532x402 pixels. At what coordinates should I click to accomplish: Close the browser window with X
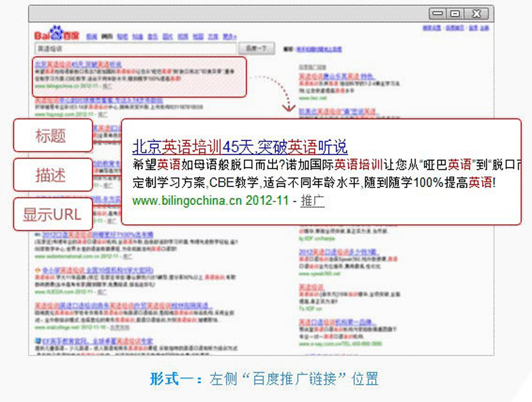[476, 13]
